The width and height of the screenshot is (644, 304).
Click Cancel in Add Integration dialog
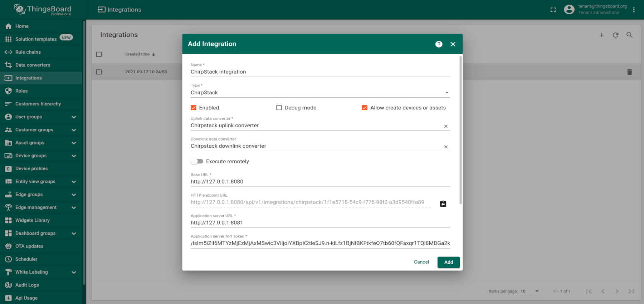[x=421, y=262]
